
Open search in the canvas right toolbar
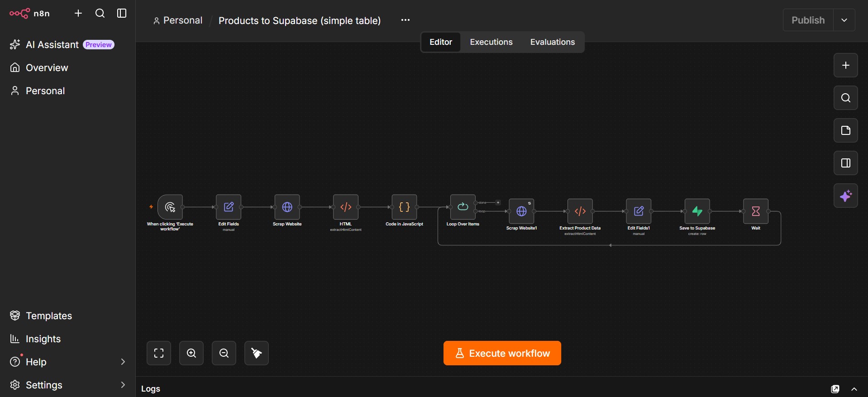click(x=846, y=98)
